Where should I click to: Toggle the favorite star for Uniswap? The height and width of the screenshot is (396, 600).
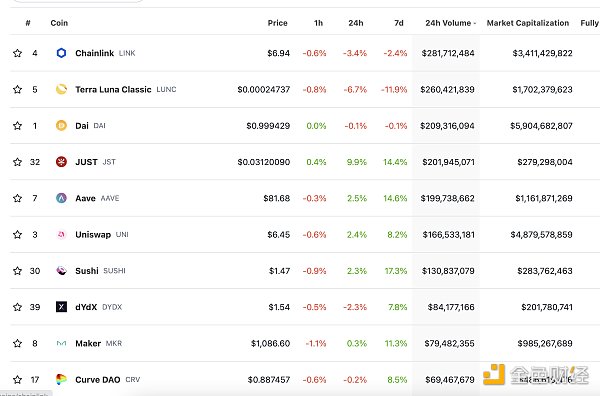(x=17, y=234)
